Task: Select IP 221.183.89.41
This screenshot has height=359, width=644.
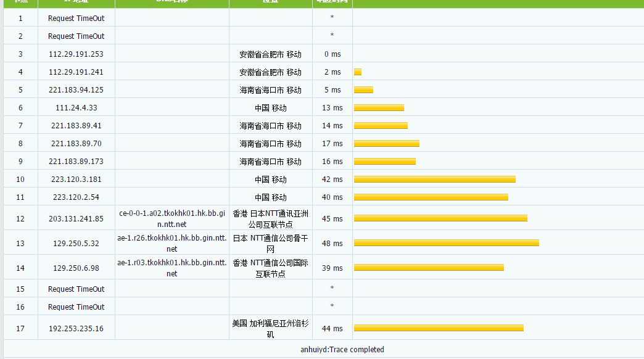Action: [76, 126]
